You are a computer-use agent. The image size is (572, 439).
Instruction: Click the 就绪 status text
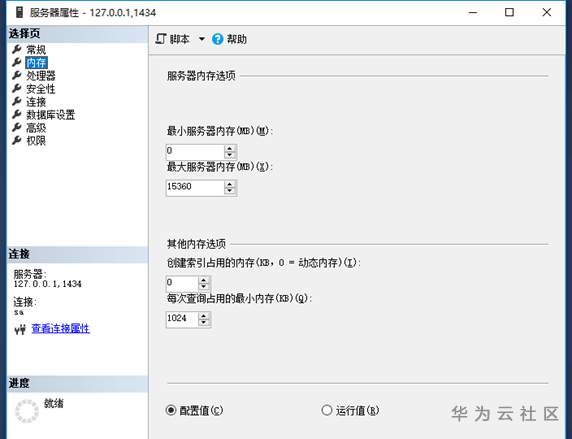coord(54,404)
